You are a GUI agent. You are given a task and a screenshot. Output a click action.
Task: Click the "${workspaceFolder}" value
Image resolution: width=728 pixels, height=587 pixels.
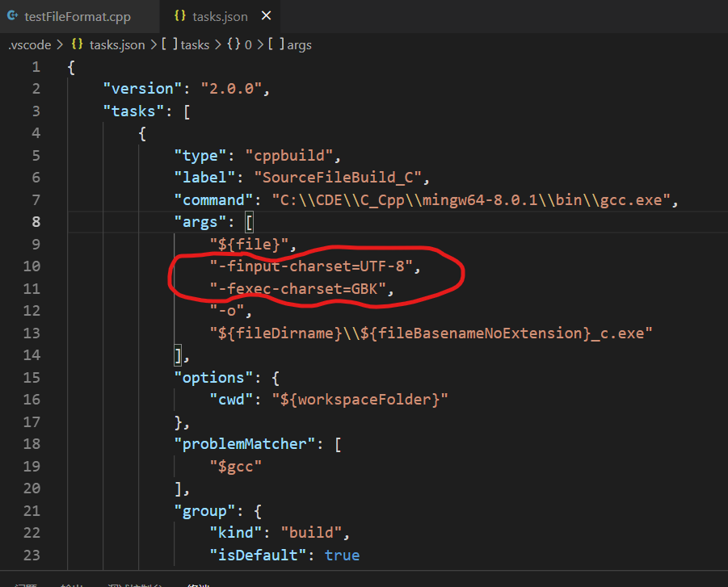pos(360,400)
